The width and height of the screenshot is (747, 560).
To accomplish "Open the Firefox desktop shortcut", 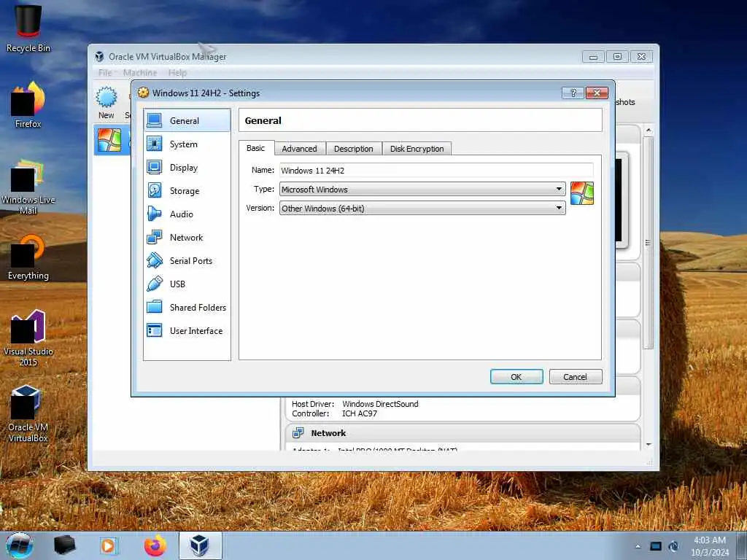I will pyautogui.click(x=28, y=105).
